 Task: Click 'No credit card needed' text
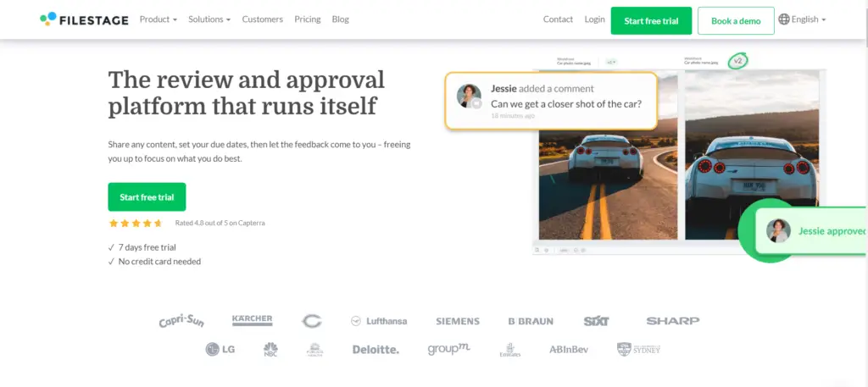(159, 262)
